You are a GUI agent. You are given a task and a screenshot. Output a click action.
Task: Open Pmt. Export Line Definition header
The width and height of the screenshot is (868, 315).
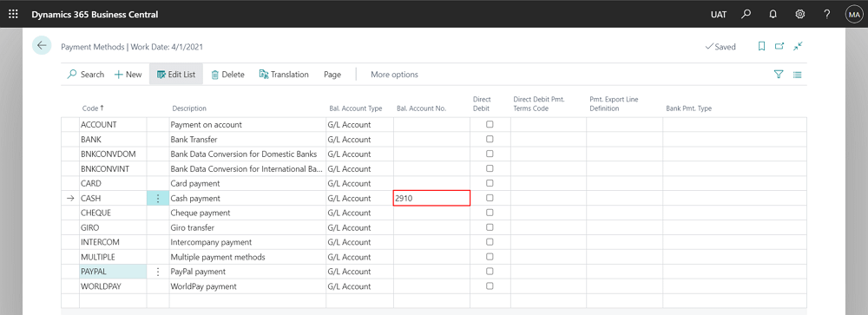(615, 104)
